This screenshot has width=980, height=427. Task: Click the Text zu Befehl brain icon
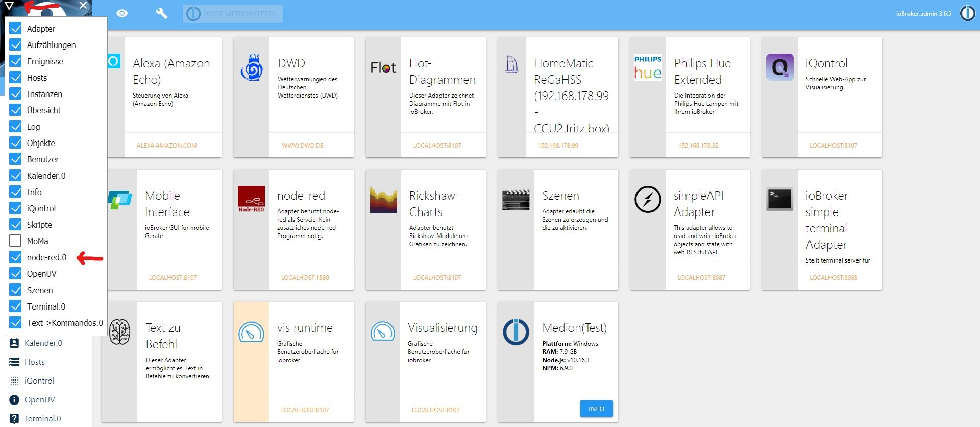pos(120,332)
